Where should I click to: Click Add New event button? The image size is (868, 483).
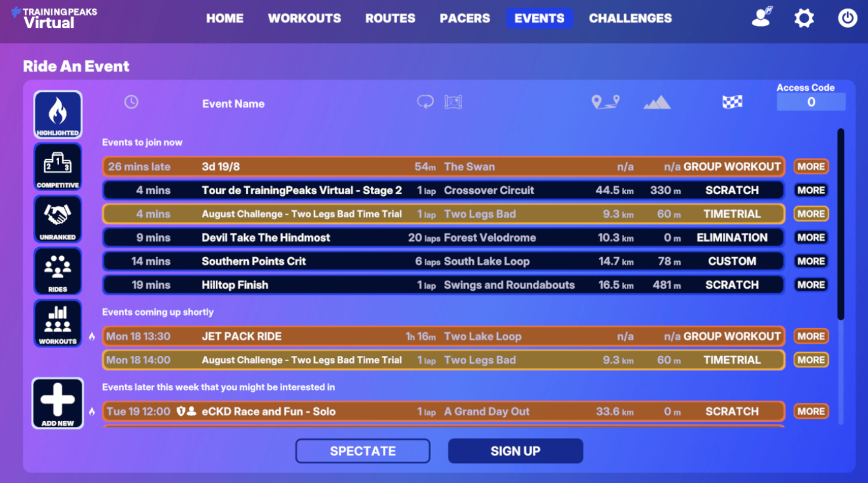coord(58,403)
